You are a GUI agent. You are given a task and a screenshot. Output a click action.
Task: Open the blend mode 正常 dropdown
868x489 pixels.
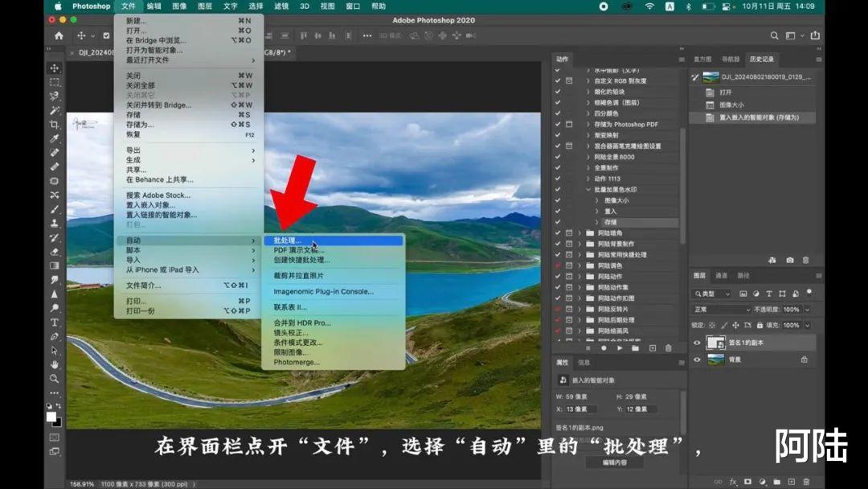pyautogui.click(x=722, y=310)
